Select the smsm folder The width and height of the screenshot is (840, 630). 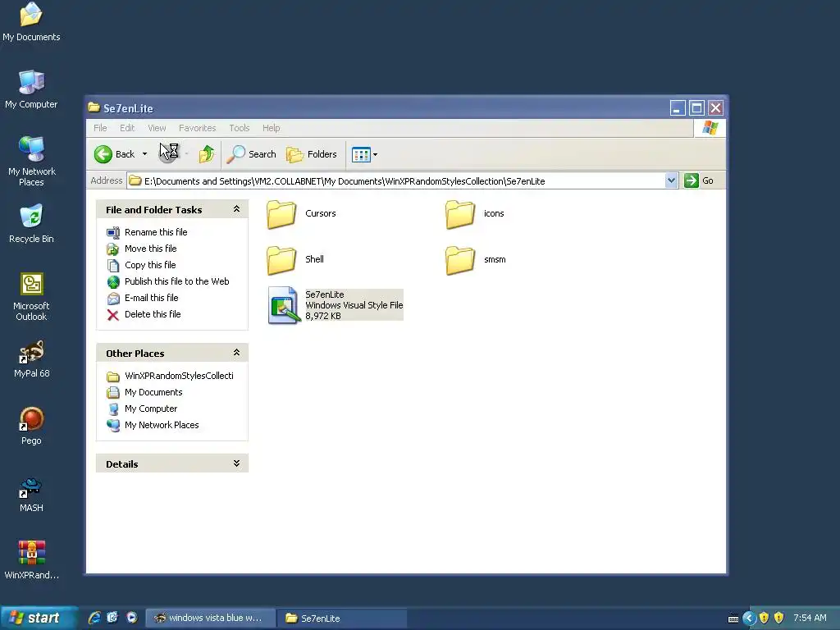coord(460,260)
